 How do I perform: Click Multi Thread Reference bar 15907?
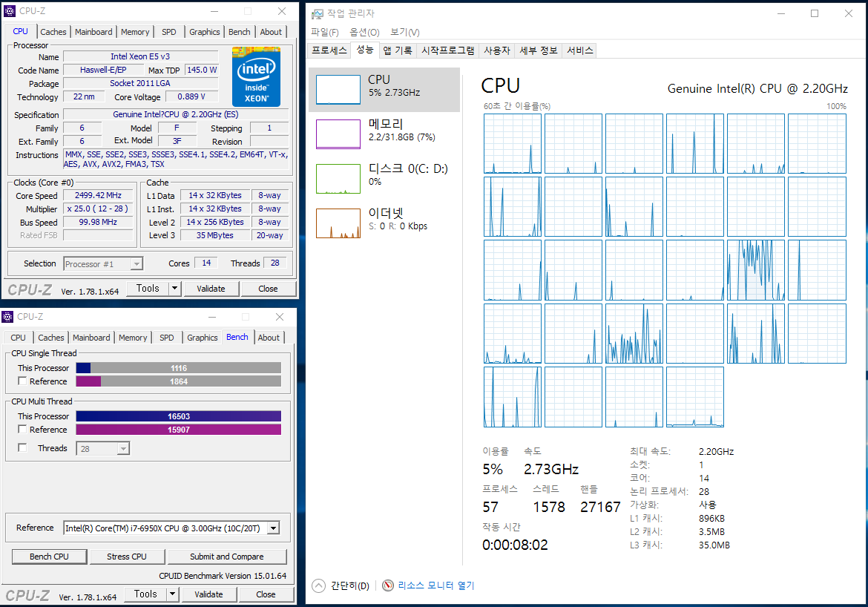pyautogui.click(x=178, y=430)
